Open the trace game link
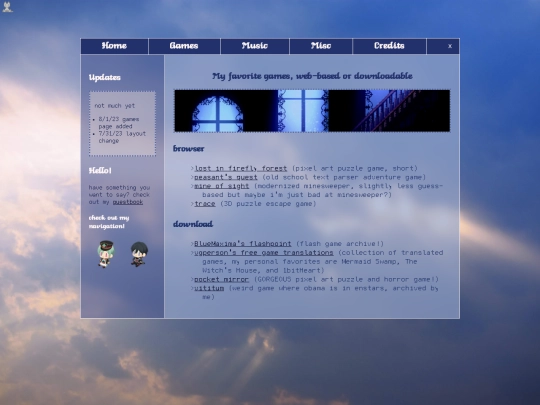540x405 pixels. point(205,204)
